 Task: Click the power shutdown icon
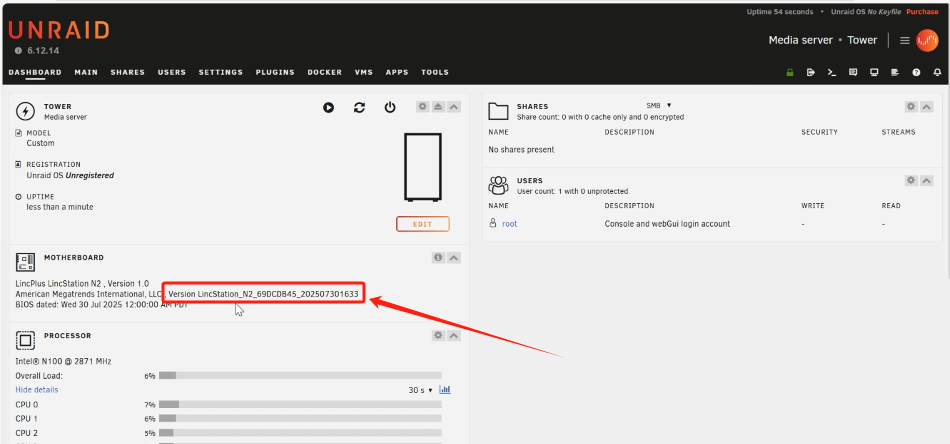pyautogui.click(x=390, y=107)
